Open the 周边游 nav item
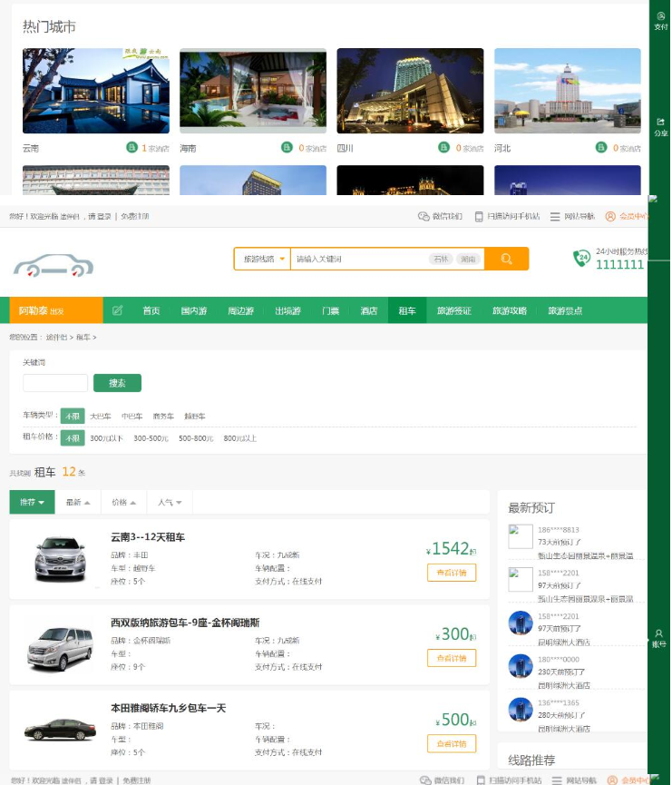The height and width of the screenshot is (785, 672). click(240, 310)
